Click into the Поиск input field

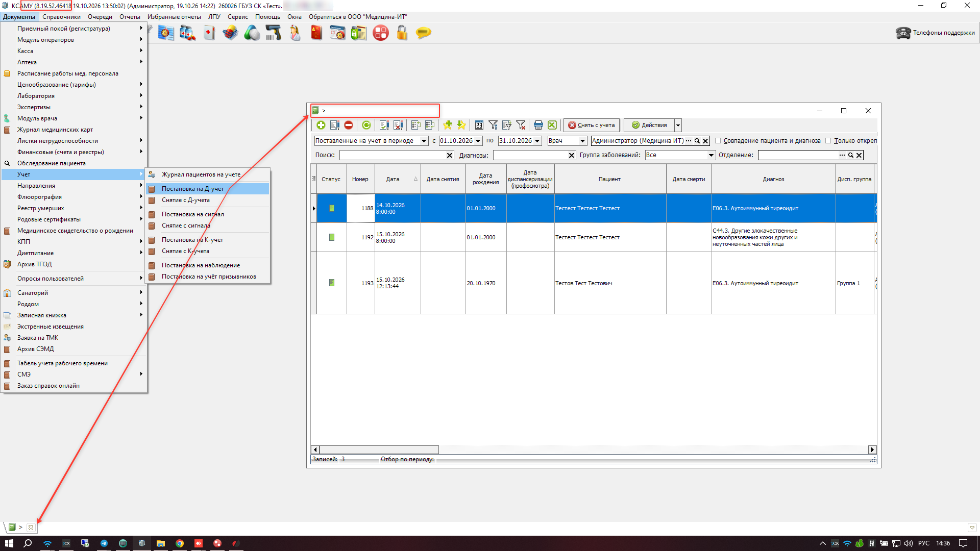[x=393, y=155]
